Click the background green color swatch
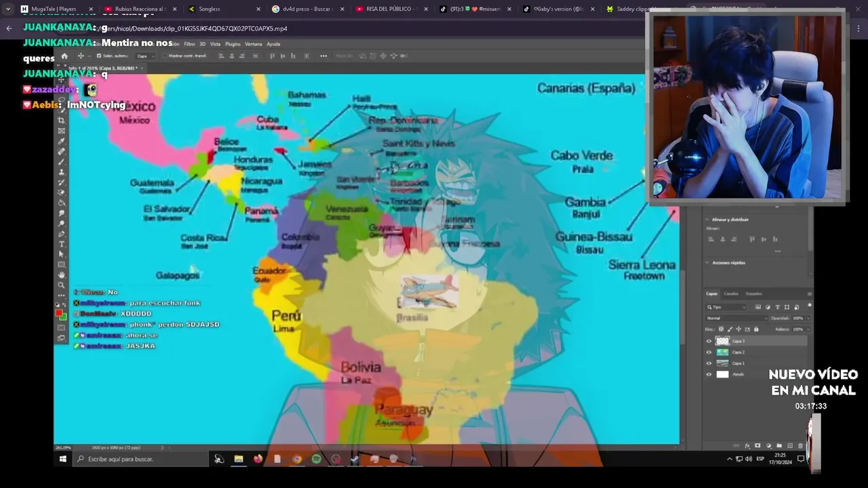Viewport: 868px width, 488px height. coord(64,317)
